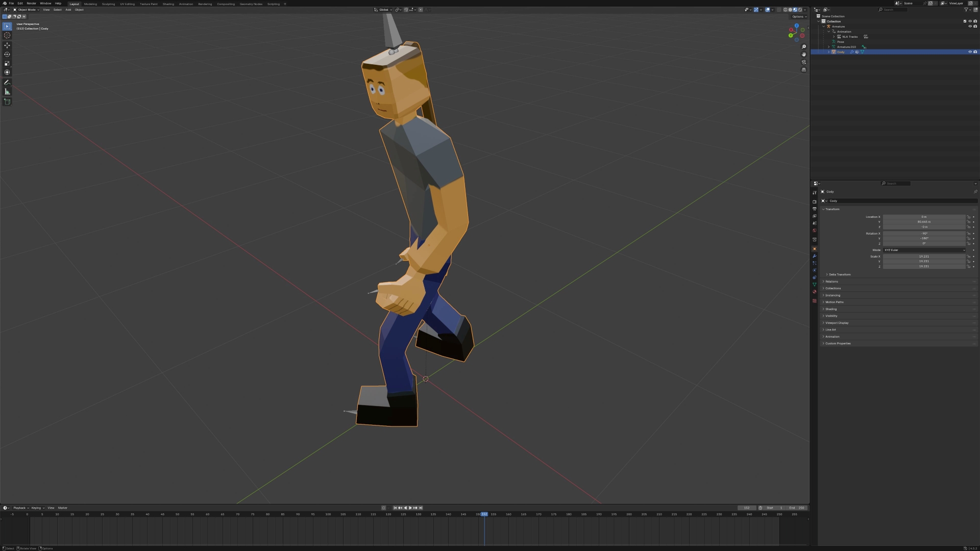
Task: Toggle the Collection checkbox in the Outliner
Action: [965, 21]
